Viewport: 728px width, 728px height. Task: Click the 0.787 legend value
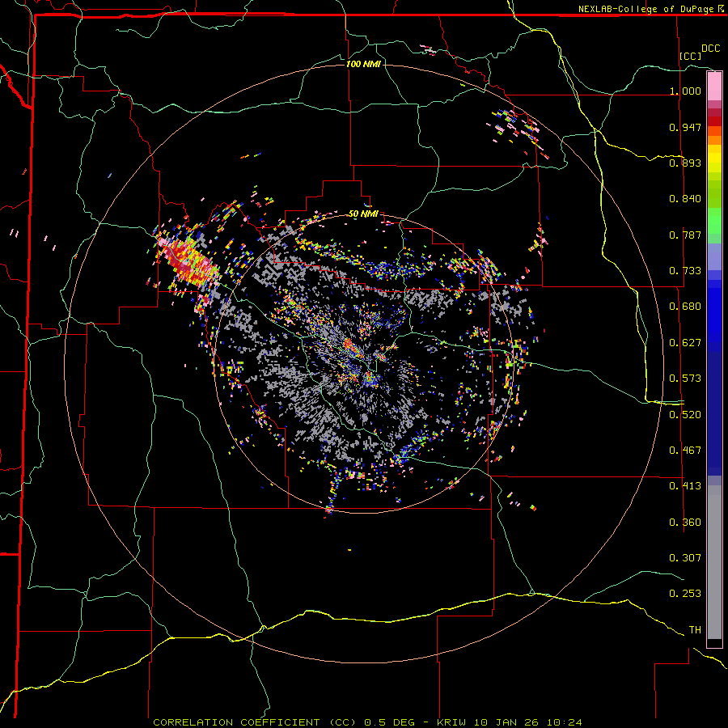click(x=685, y=235)
